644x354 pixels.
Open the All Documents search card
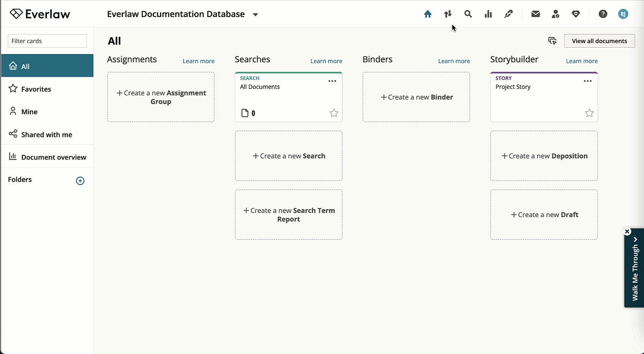(x=288, y=97)
